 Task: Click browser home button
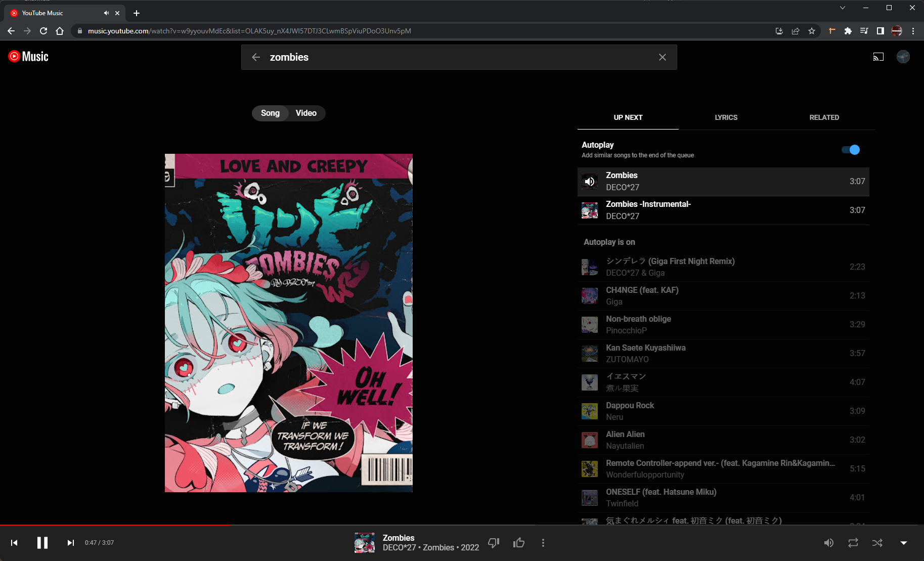(x=60, y=31)
